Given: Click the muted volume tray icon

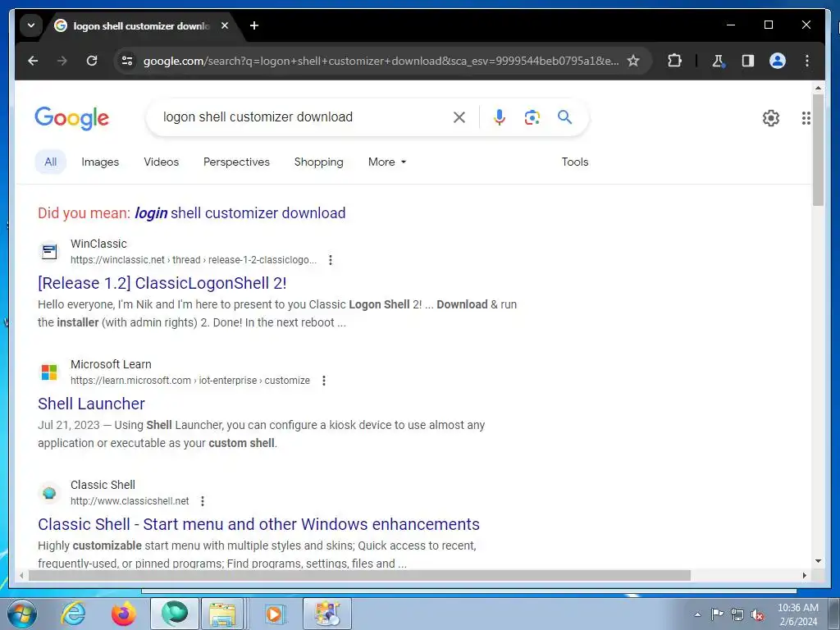Looking at the screenshot, I should click(x=757, y=615).
